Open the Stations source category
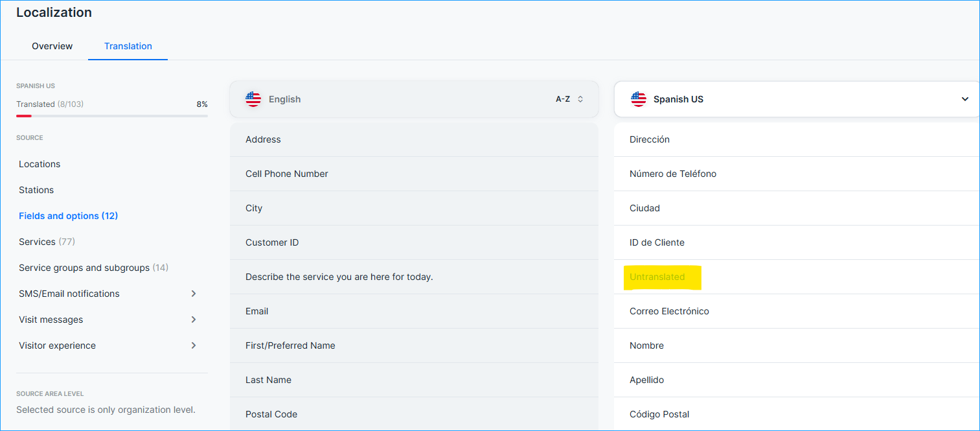The image size is (980, 431). click(36, 190)
